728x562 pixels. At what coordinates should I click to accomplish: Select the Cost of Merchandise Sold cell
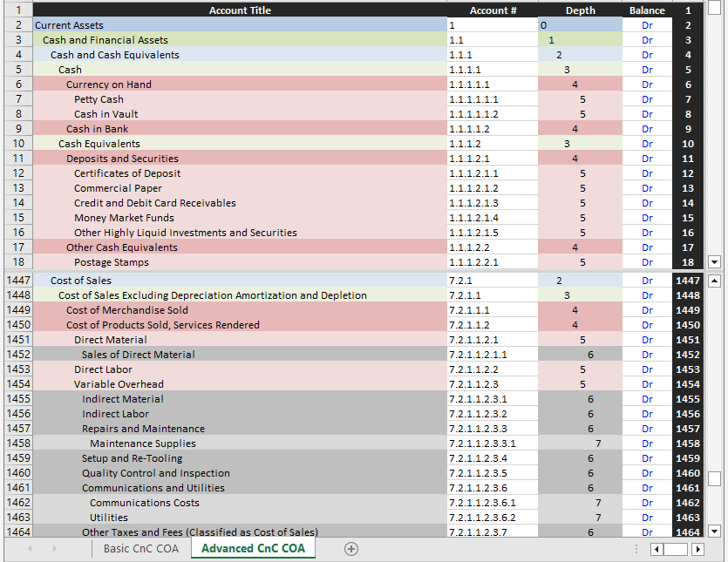click(x=240, y=310)
